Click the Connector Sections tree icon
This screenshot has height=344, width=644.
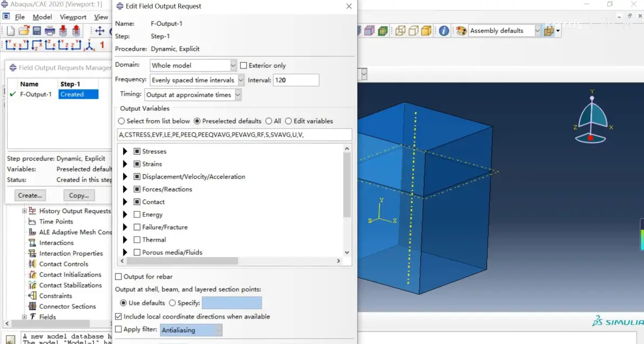point(32,307)
